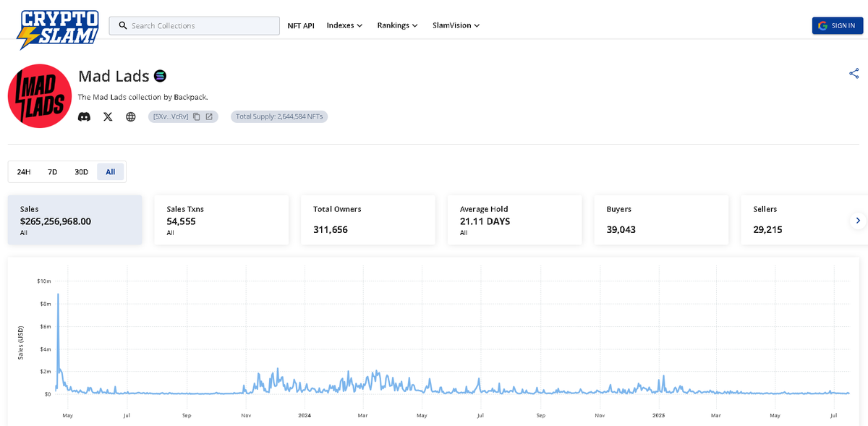Viewport: 868px width, 426px height.
Task: Click the [SXv...VcRv] contract address text
Action: 171,116
